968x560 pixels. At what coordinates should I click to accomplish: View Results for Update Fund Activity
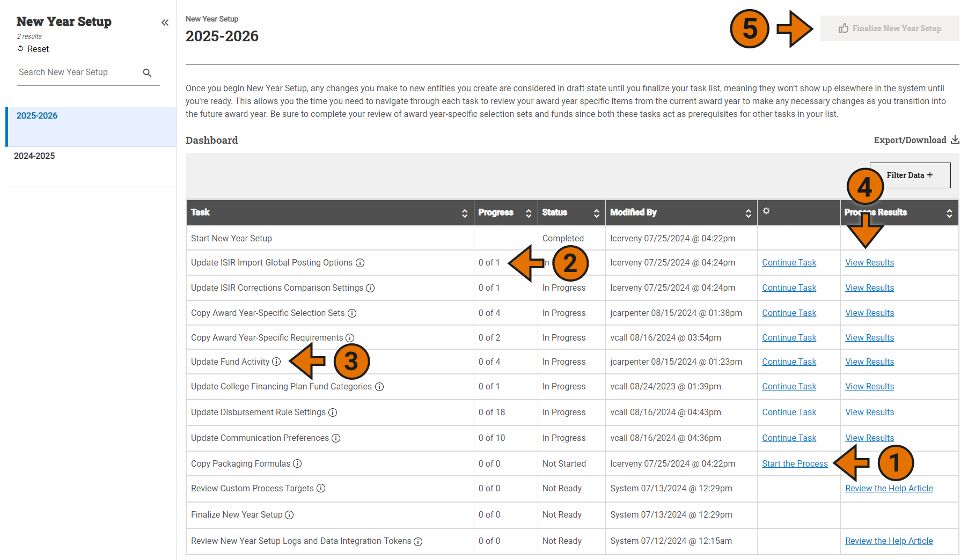point(869,362)
